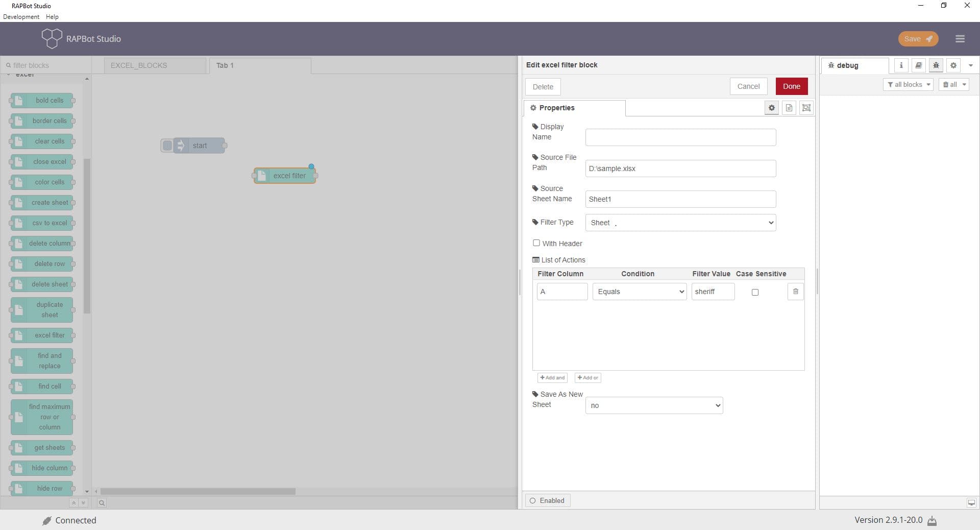Open the info sidebar tab icon
The image size is (980, 530).
pos(901,65)
